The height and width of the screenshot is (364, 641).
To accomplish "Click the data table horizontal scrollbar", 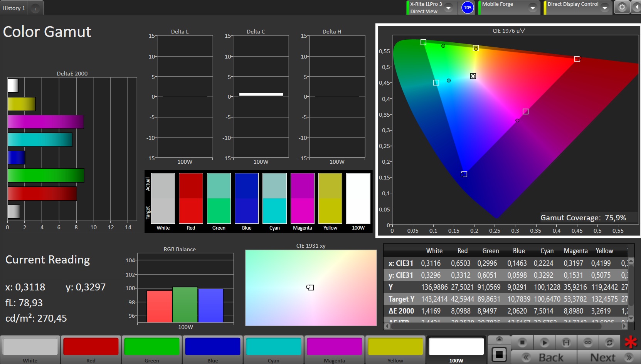I will (x=496, y=326).
